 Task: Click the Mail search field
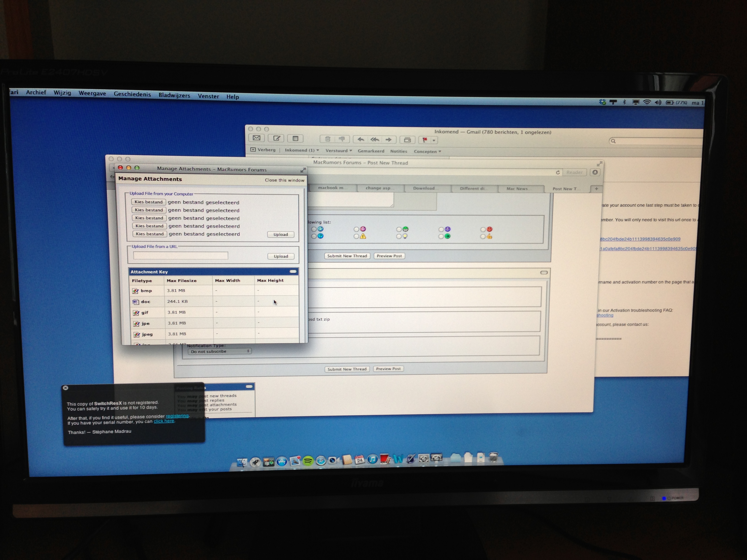pos(656,141)
